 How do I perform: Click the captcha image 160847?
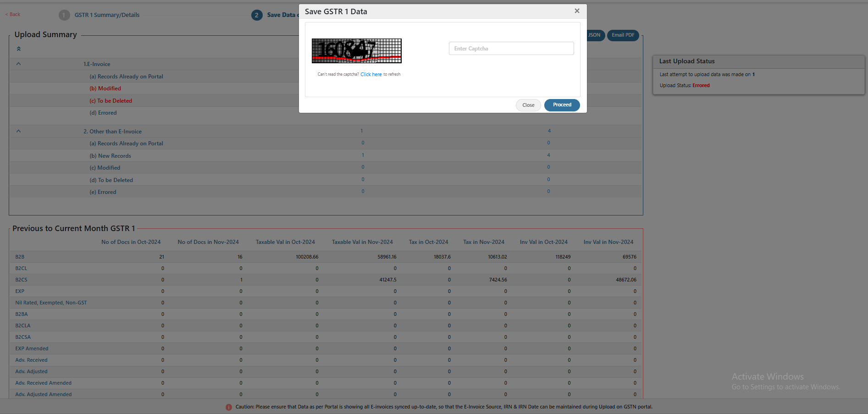[x=357, y=51]
